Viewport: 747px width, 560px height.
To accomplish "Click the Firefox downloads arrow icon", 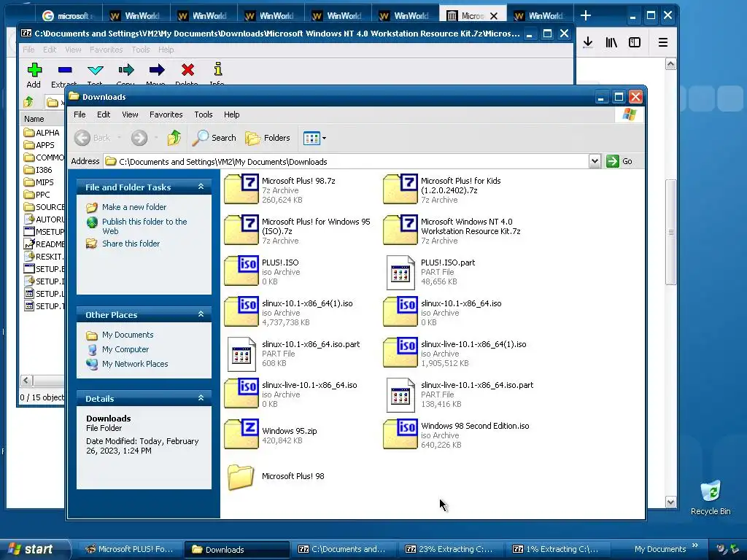I will pyautogui.click(x=588, y=43).
